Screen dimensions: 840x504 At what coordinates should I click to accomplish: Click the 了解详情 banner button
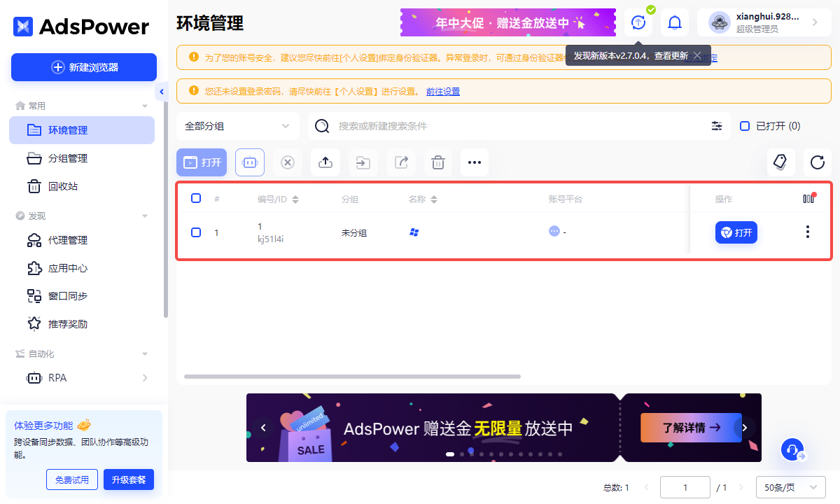click(691, 427)
